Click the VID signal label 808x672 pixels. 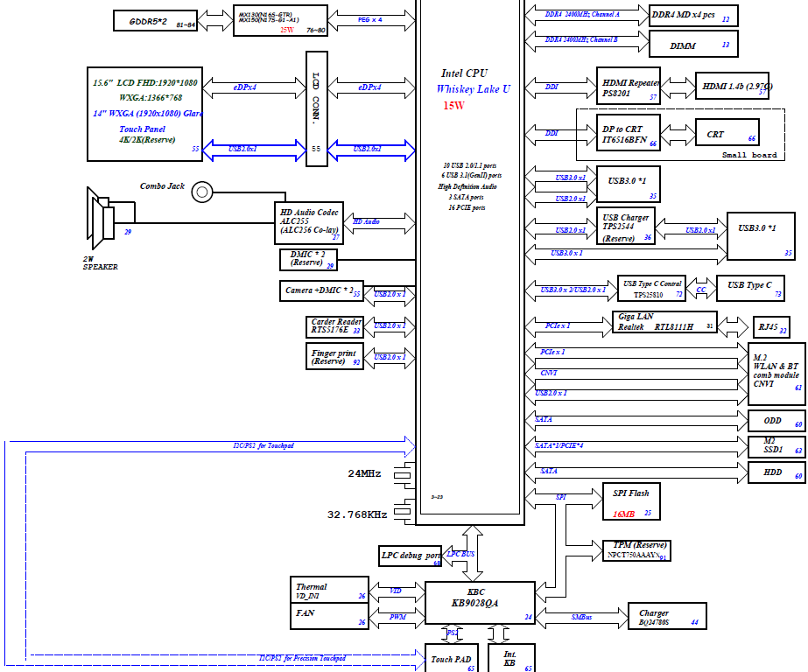[x=395, y=591]
